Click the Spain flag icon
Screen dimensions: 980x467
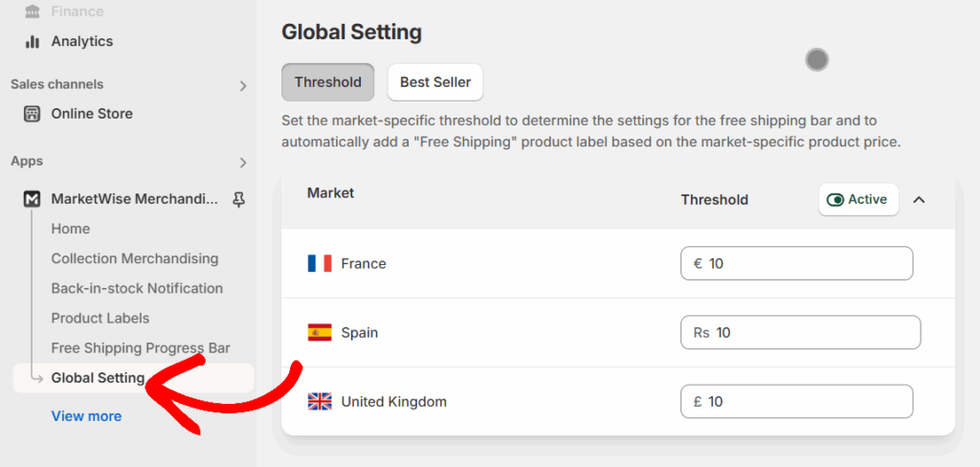tap(320, 333)
